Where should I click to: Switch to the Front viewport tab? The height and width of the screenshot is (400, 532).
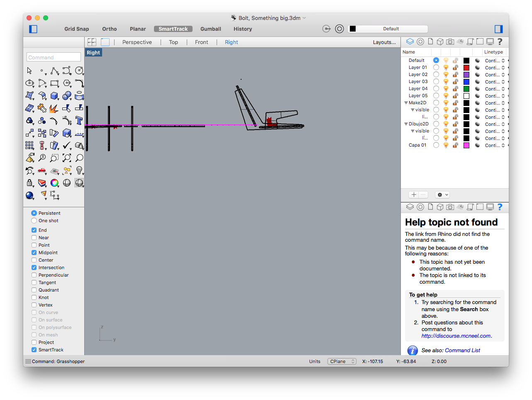coord(202,42)
